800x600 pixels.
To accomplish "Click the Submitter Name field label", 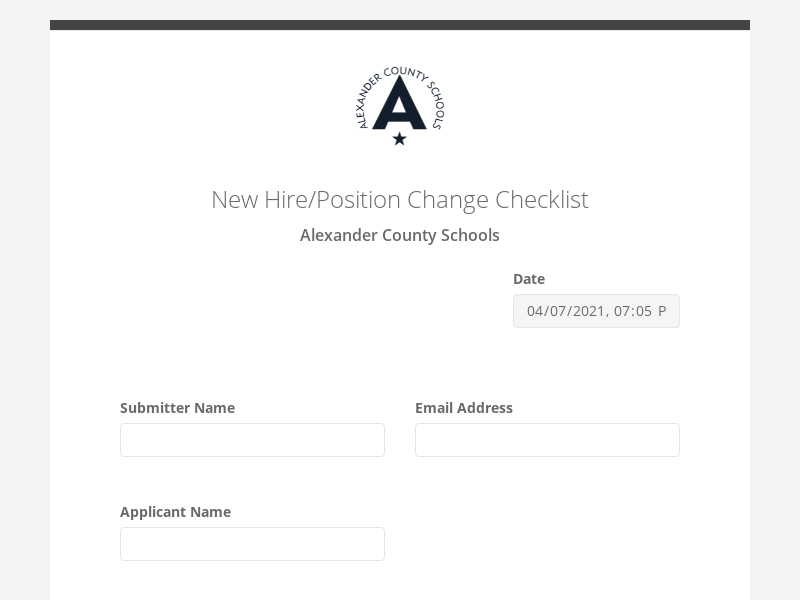I will (177, 408).
